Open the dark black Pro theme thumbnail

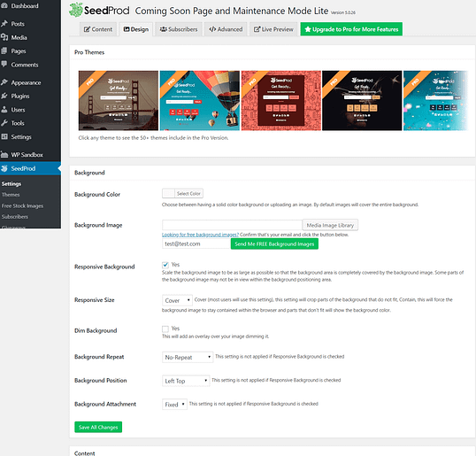(362, 101)
